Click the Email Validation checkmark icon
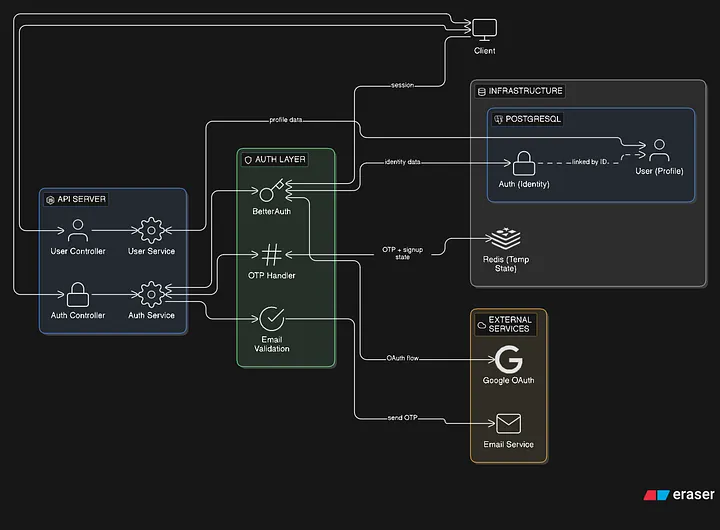Viewport: 720px width, 530px height. click(x=272, y=319)
